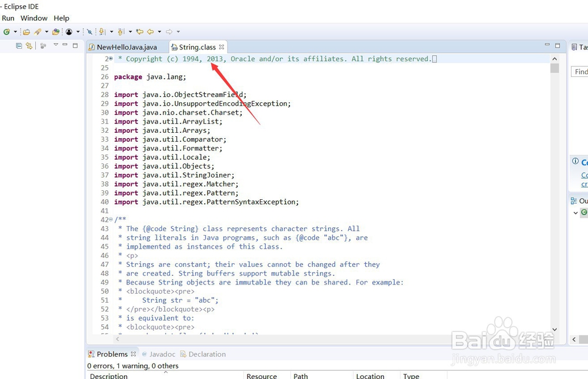The image size is (588, 379).
Task: Click the editor horizontal scroll left arrow
Action: 118,339
